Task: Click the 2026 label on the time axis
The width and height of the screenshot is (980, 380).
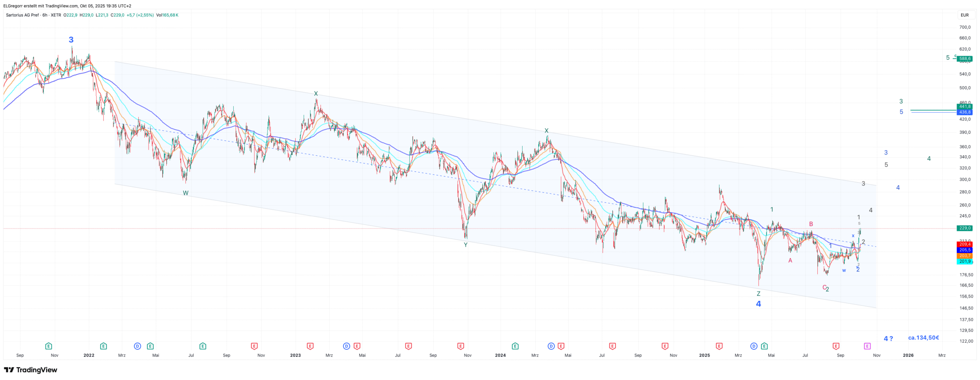Action: pyautogui.click(x=908, y=355)
